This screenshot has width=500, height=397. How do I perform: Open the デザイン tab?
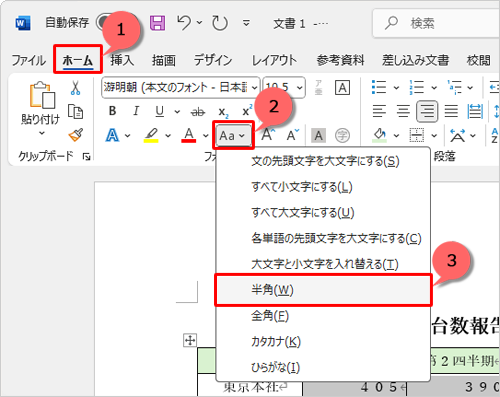click(213, 60)
